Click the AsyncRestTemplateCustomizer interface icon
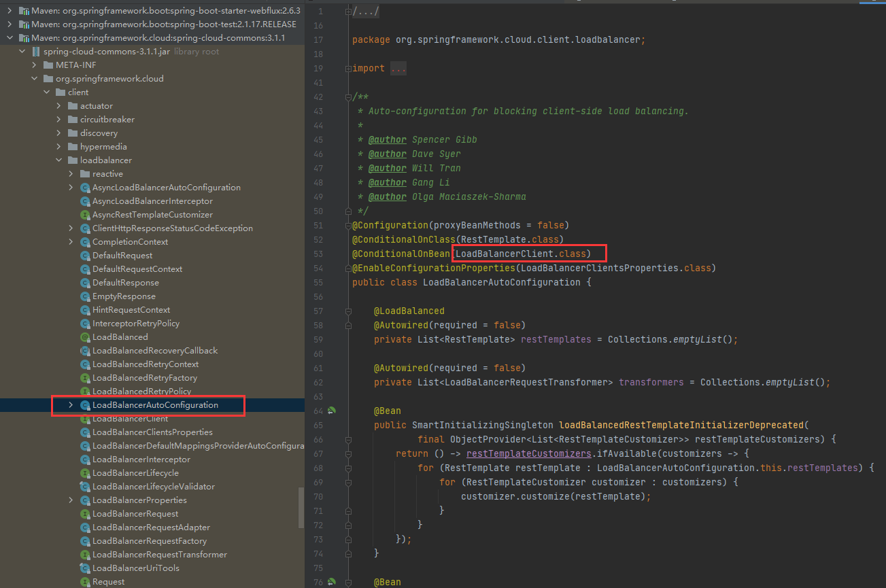886x588 pixels. 85,215
